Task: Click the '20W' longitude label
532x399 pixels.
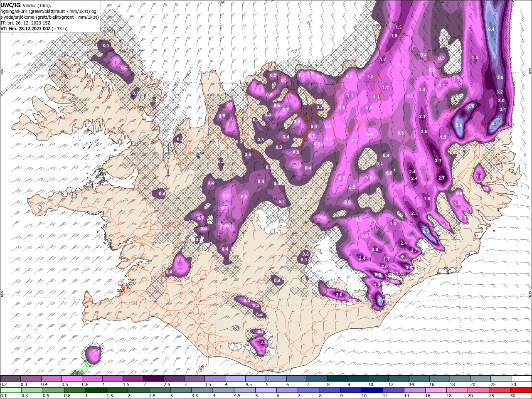Action: [221, 2]
